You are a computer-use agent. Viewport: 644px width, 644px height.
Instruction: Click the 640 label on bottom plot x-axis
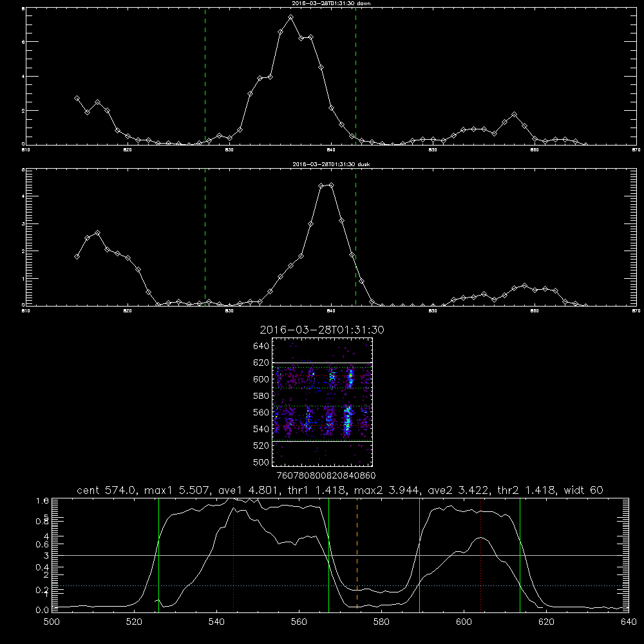629,622
